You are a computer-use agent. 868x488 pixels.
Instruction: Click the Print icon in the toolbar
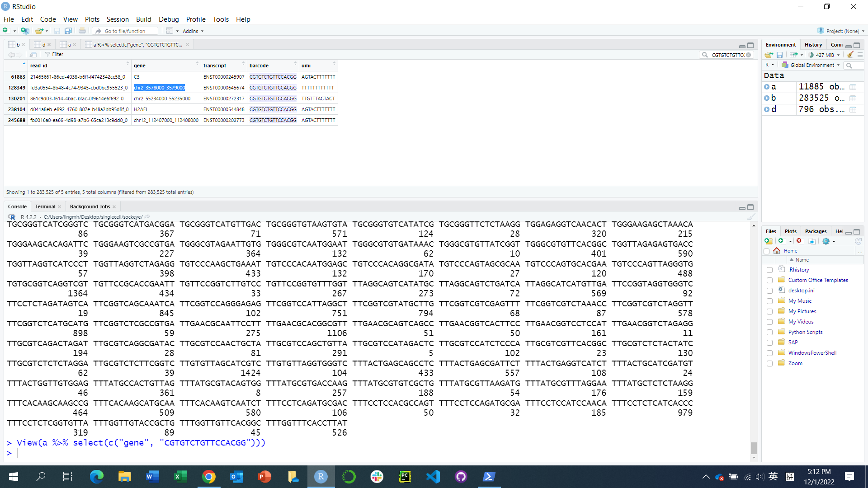pos(82,31)
